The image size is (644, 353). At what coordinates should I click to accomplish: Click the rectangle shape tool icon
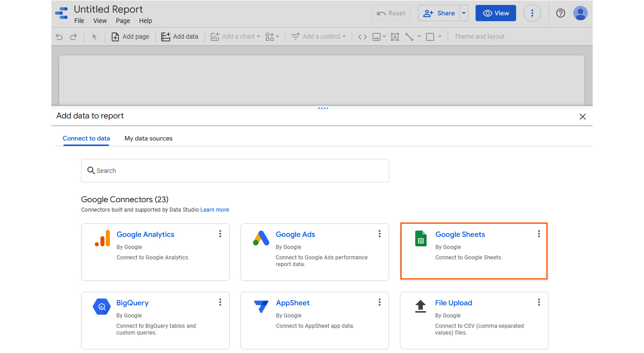click(x=430, y=37)
